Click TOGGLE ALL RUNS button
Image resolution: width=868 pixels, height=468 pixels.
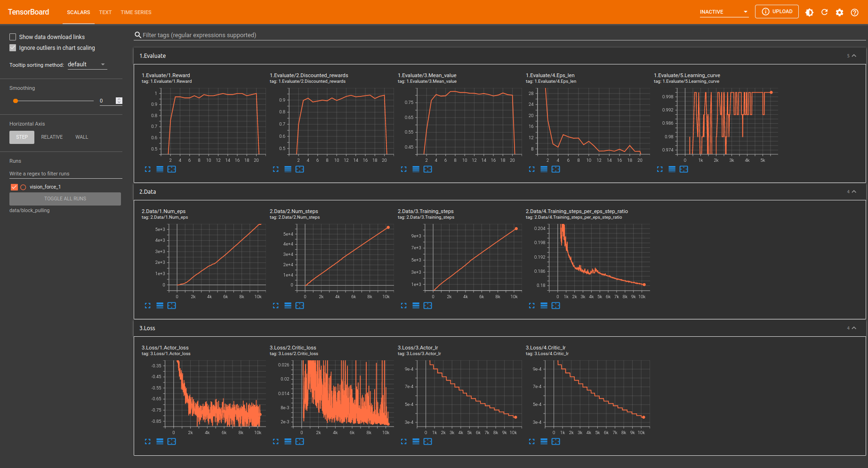(x=65, y=199)
